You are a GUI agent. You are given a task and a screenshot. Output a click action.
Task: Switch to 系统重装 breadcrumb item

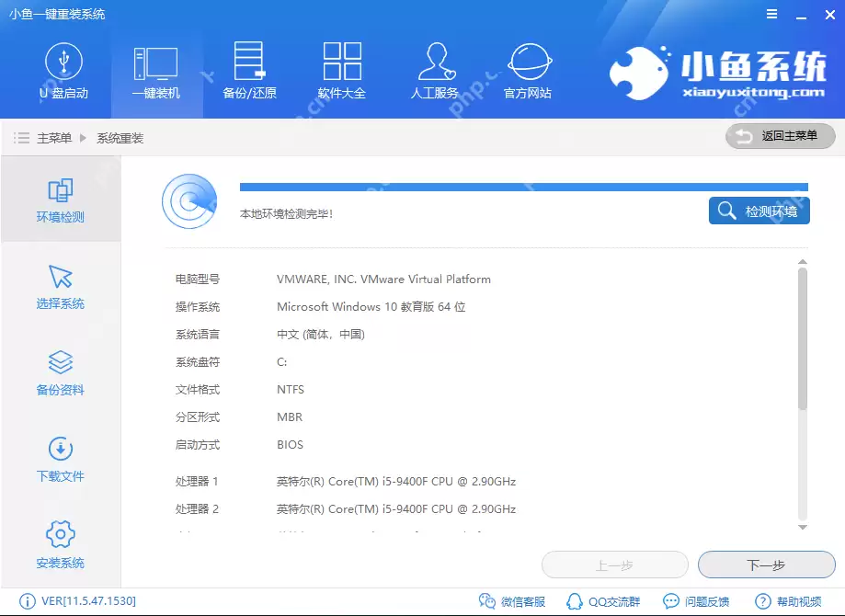[x=121, y=136]
